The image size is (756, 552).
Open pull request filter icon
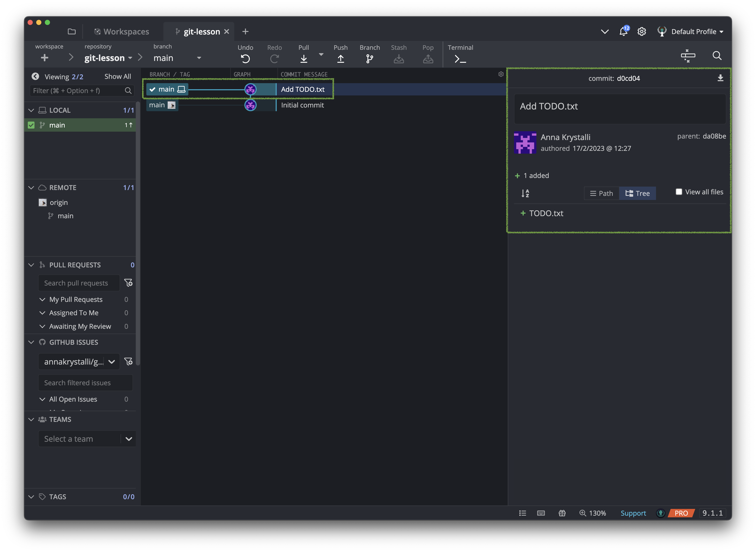[x=128, y=283]
